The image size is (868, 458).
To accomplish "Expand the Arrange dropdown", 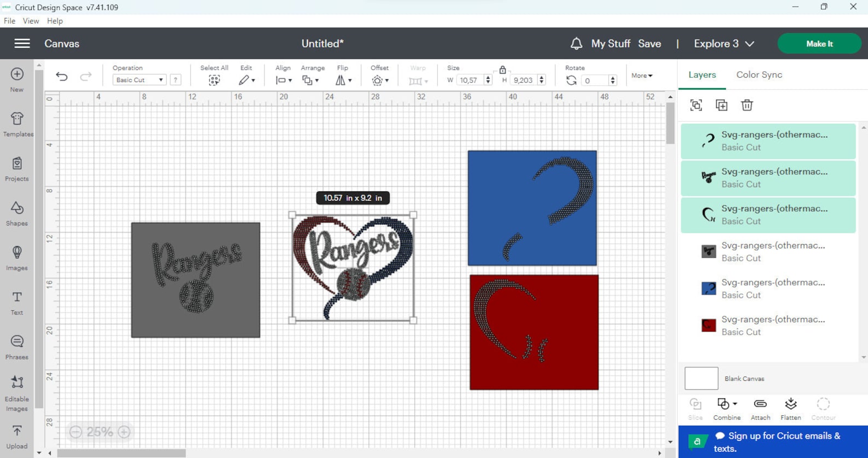I will point(310,80).
